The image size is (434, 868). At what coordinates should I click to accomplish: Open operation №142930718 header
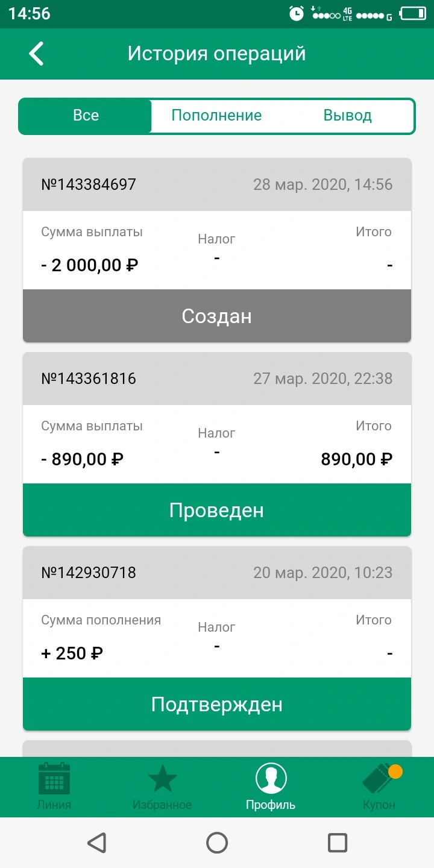pos(217,573)
